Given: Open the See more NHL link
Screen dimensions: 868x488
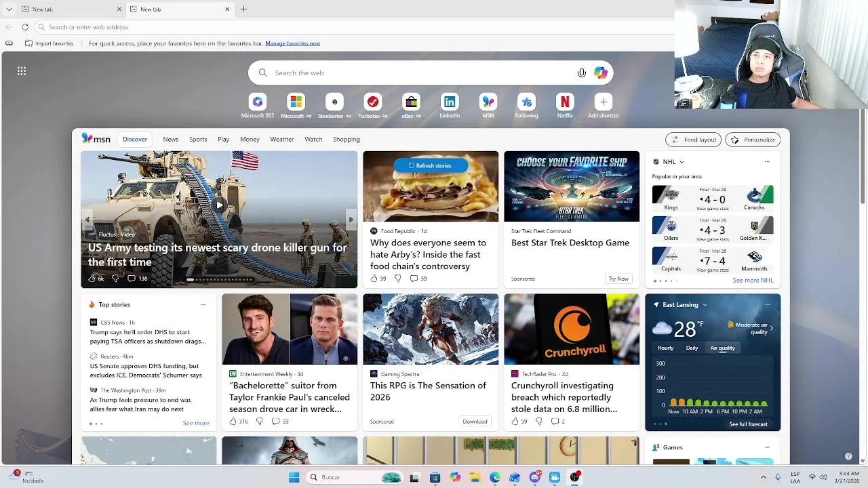Looking at the screenshot, I should (x=753, y=280).
